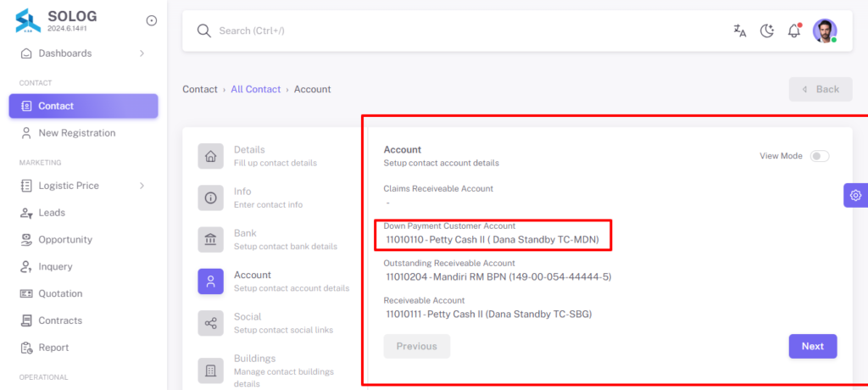Open the user avatar menu
868x390 pixels.
825,31
